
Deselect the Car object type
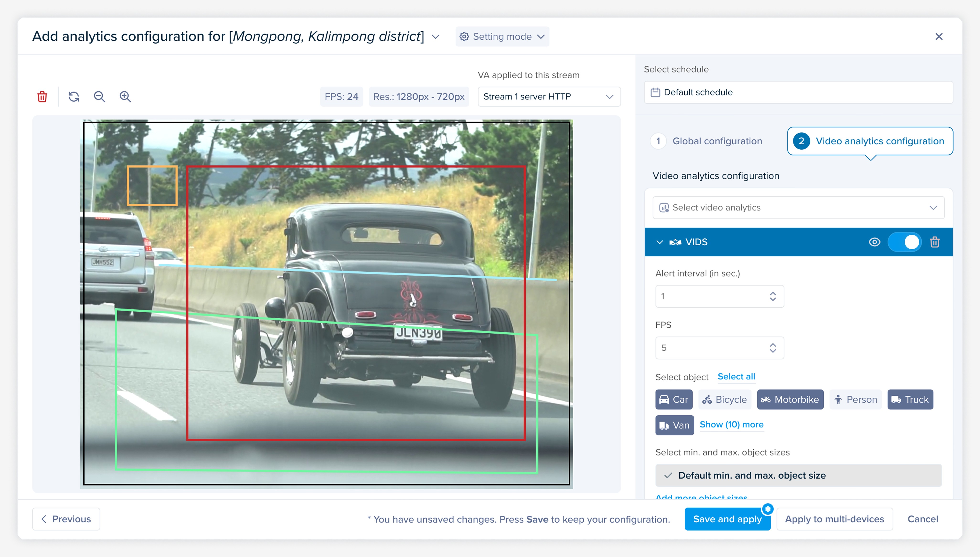click(673, 399)
